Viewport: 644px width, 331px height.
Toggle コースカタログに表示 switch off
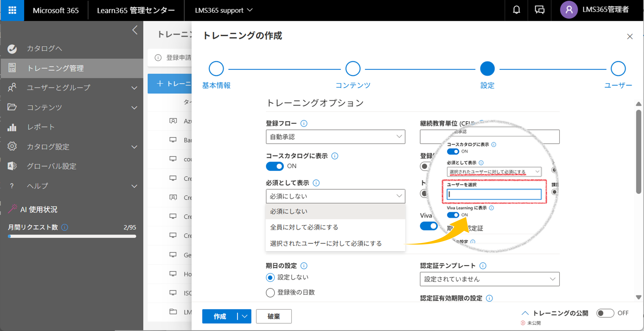coord(275,166)
